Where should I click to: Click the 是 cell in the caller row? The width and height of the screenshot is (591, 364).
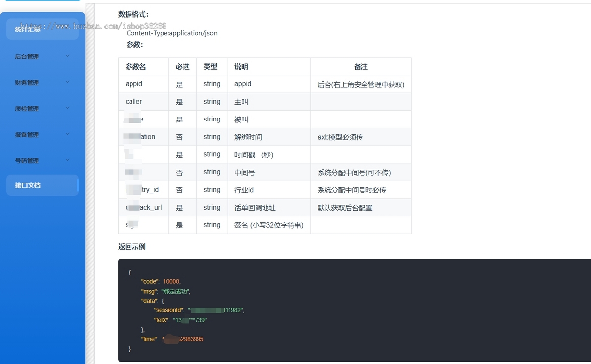pyautogui.click(x=183, y=102)
